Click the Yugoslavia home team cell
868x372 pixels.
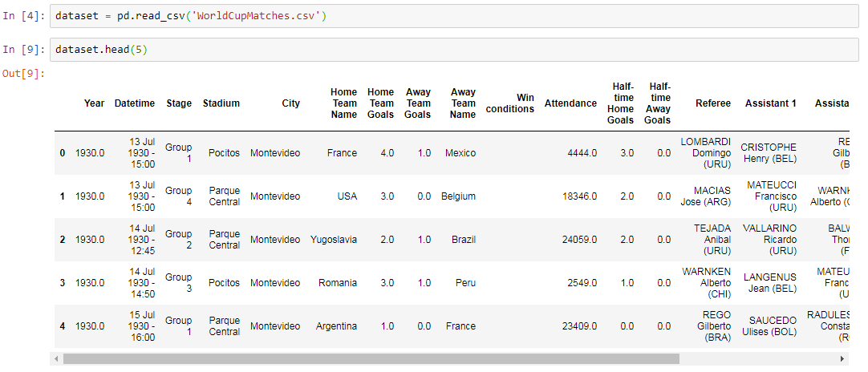pos(334,240)
